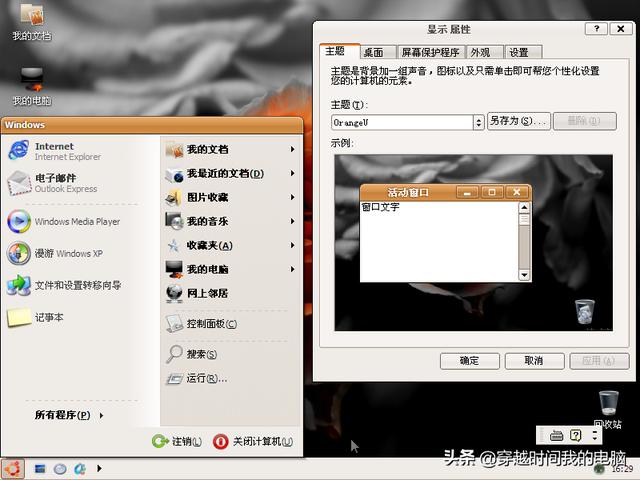Viewport: 640px width, 480px height.
Task: Click the 注销 log off button
Action: click(177, 441)
